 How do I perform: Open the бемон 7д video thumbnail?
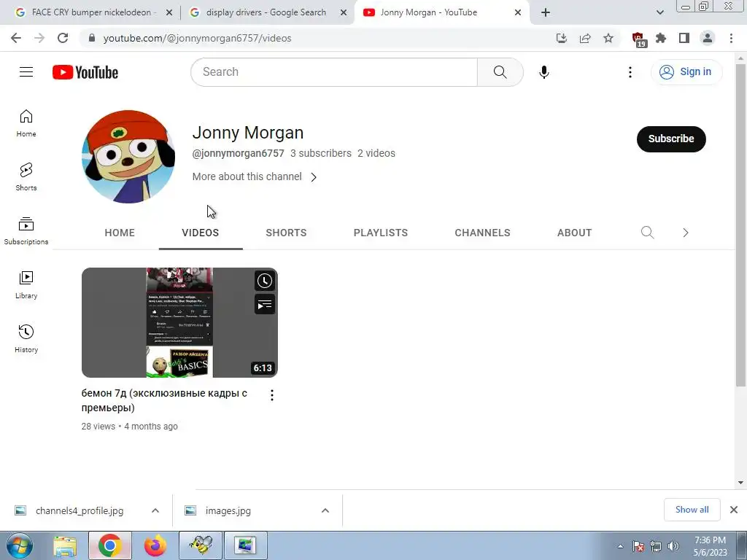click(179, 322)
